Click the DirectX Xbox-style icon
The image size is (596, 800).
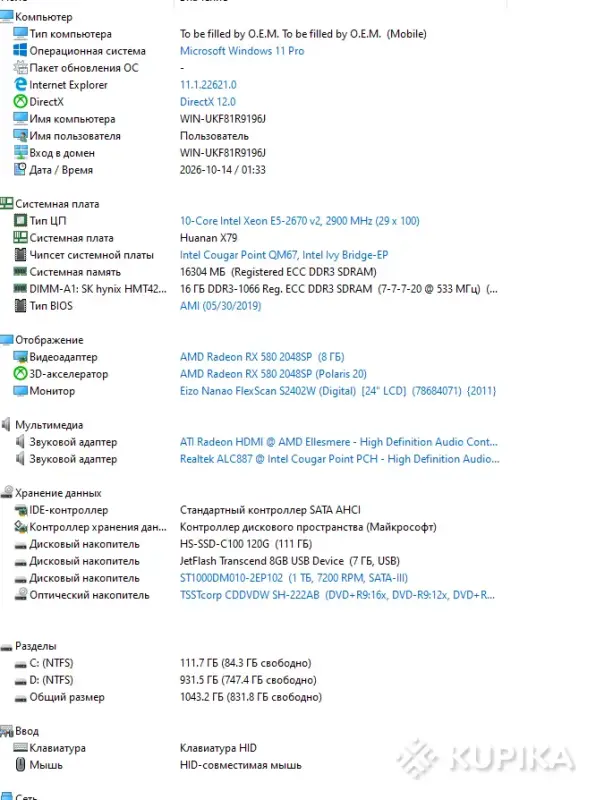tap(20, 102)
